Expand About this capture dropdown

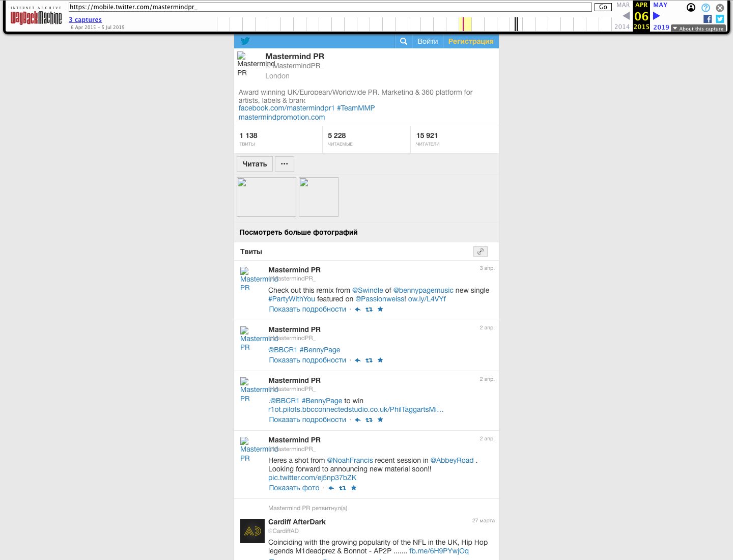click(698, 29)
